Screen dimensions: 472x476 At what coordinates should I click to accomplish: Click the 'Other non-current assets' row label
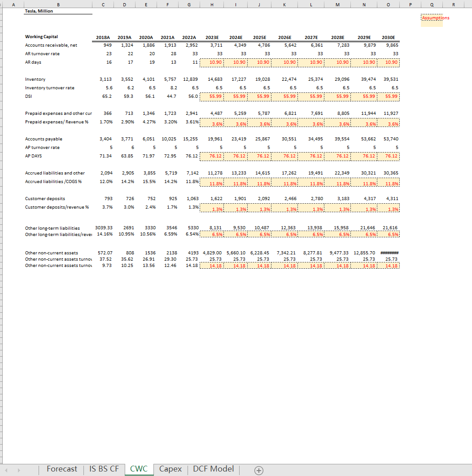[x=51, y=253]
